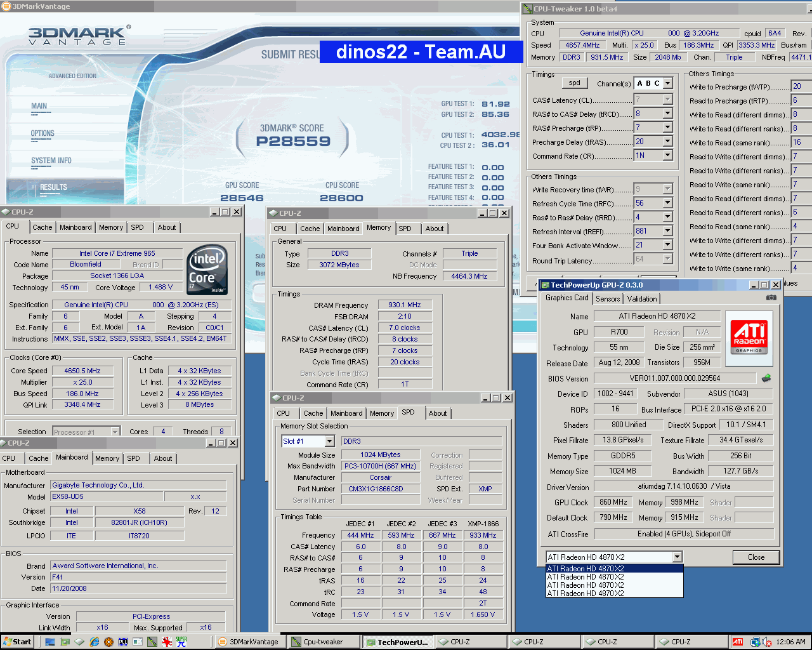Screen dimensions: 812x650
Task: Select the Caches tab in the CPU-Z Memory window
Action: pyautogui.click(x=310, y=229)
